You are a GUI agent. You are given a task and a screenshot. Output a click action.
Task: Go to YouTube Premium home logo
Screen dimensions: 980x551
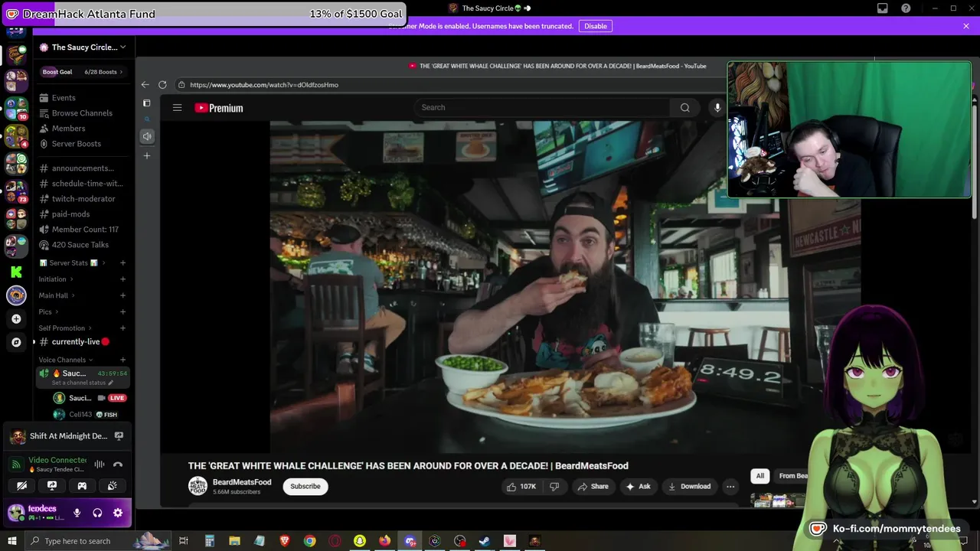click(219, 108)
